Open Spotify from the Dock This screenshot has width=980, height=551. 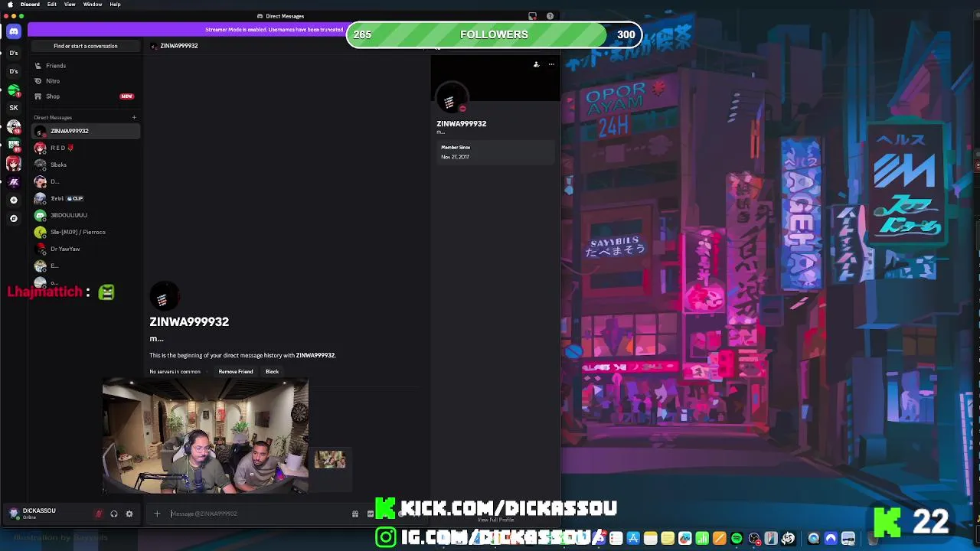click(737, 539)
